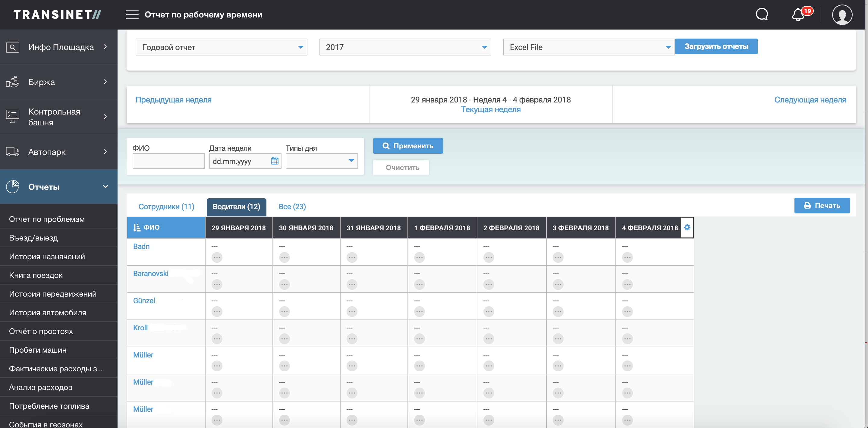Click the ellipsis icon for Kroll on 4 февраля
Image resolution: width=868 pixels, height=428 pixels.
point(627,339)
